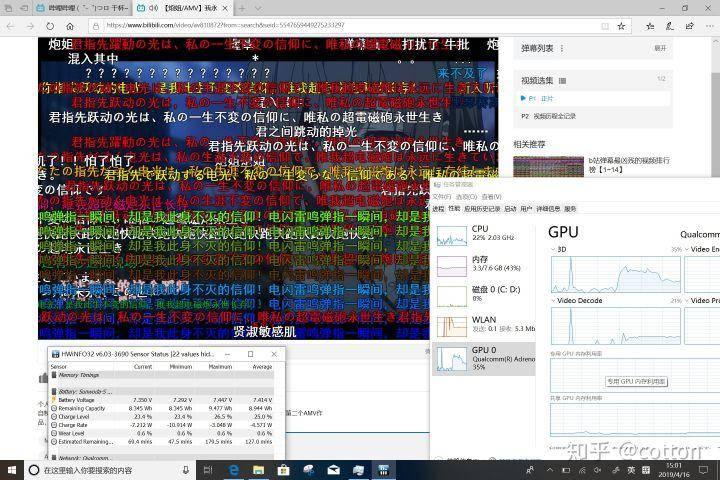720x480 pixels.
Task: Open Task View from the taskbar
Action: point(208,470)
